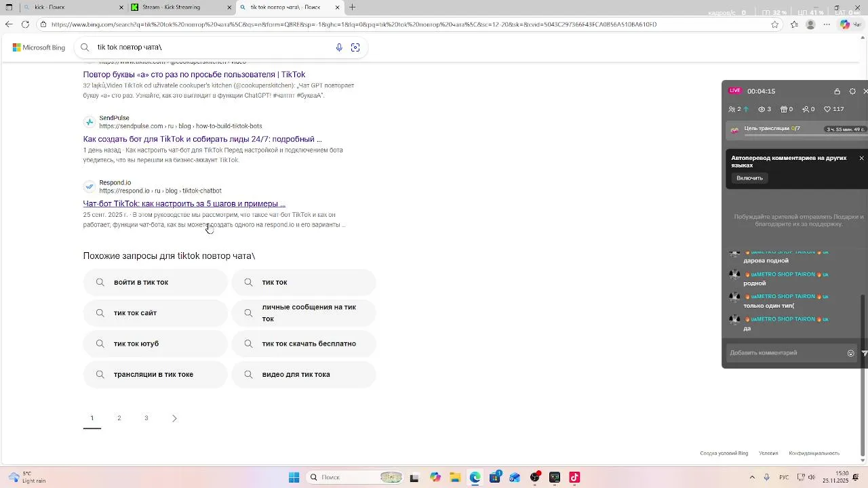The height and width of the screenshot is (488, 868).
Task: Open the Как создать бот для TikTok result
Action: coord(202,139)
